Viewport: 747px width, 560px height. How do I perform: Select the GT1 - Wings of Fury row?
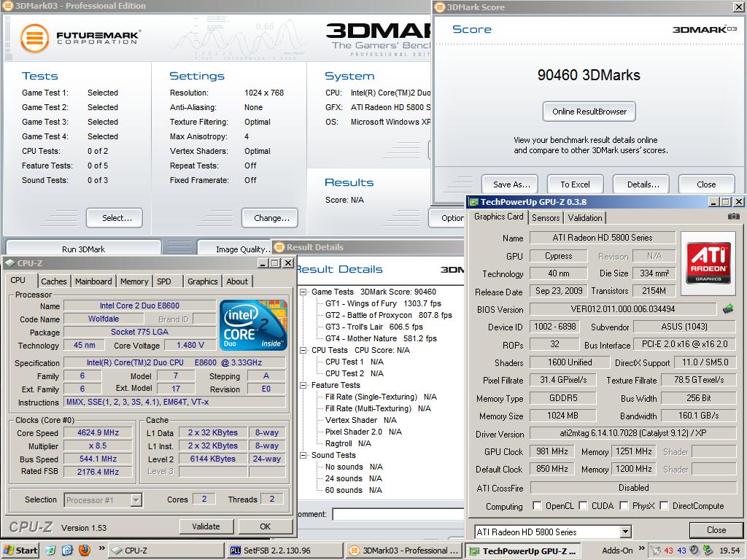point(383,303)
